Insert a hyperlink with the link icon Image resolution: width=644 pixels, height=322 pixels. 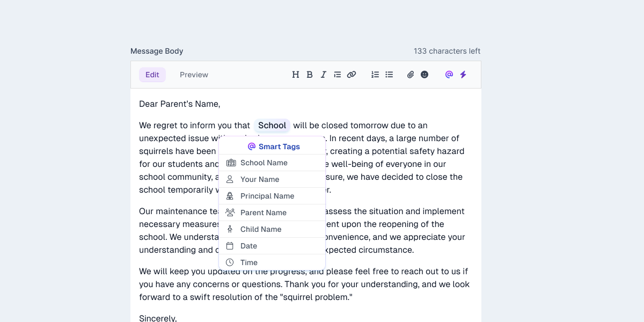point(352,75)
